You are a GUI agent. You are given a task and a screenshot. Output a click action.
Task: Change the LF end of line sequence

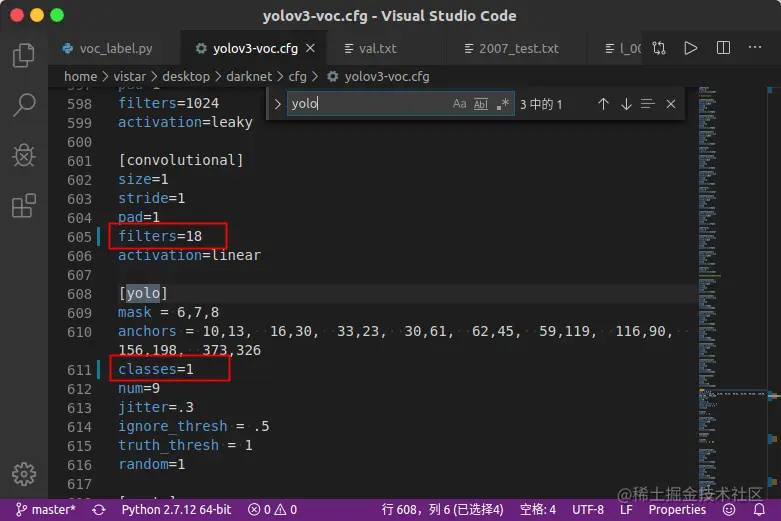coord(626,510)
